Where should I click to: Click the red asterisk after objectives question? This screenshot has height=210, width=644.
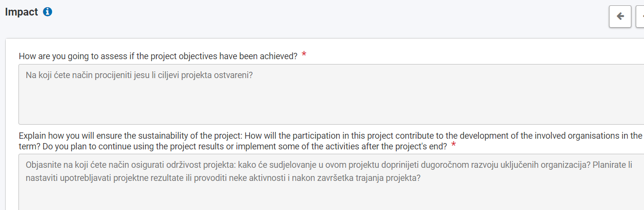pyautogui.click(x=304, y=55)
